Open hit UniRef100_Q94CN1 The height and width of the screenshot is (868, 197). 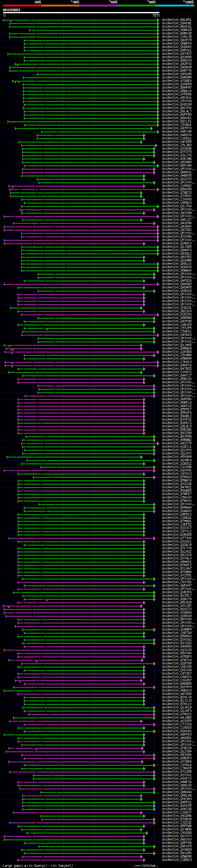tap(177, 23)
